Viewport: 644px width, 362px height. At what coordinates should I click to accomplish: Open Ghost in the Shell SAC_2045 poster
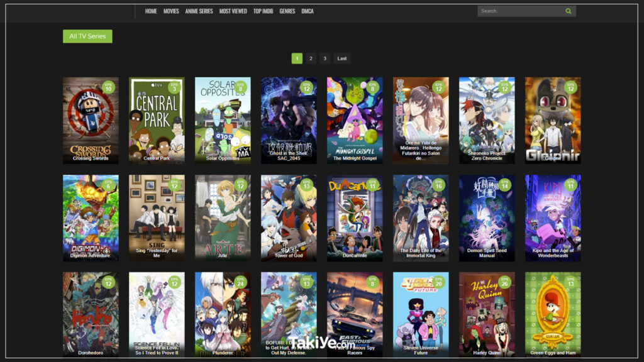click(289, 120)
